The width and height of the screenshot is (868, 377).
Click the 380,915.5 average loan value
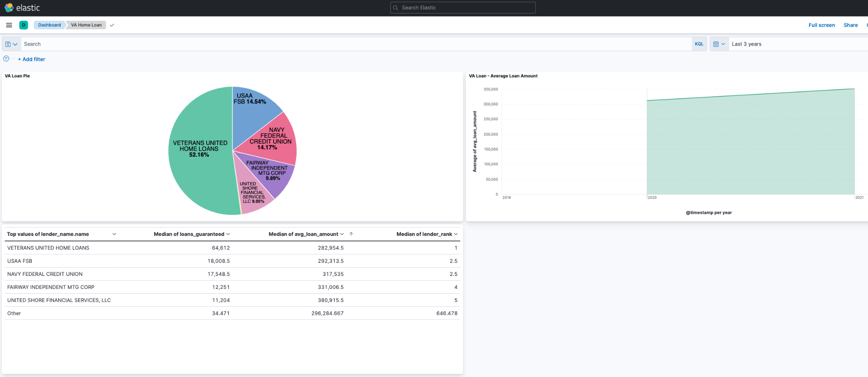pos(330,300)
